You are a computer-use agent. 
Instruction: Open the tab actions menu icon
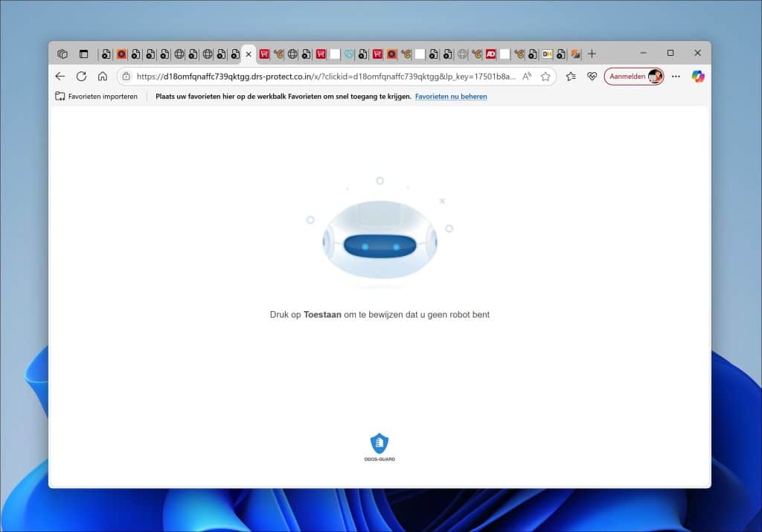tap(83, 54)
